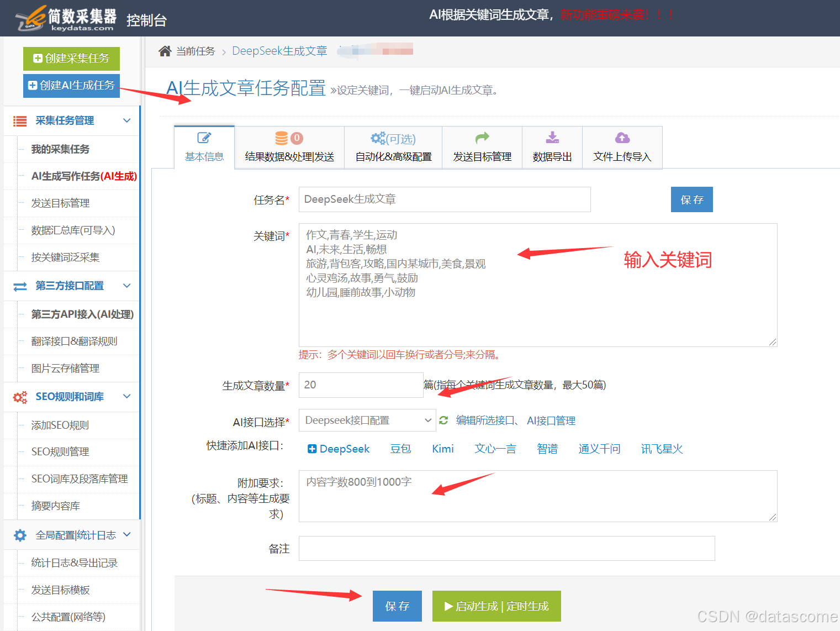Open the AI接口选择 dropdown
Image resolution: width=840 pixels, height=631 pixels.
pyautogui.click(x=367, y=420)
